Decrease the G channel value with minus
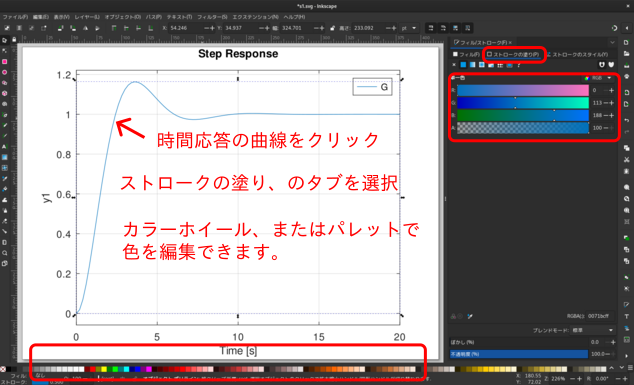634x385 pixels. pyautogui.click(x=606, y=103)
